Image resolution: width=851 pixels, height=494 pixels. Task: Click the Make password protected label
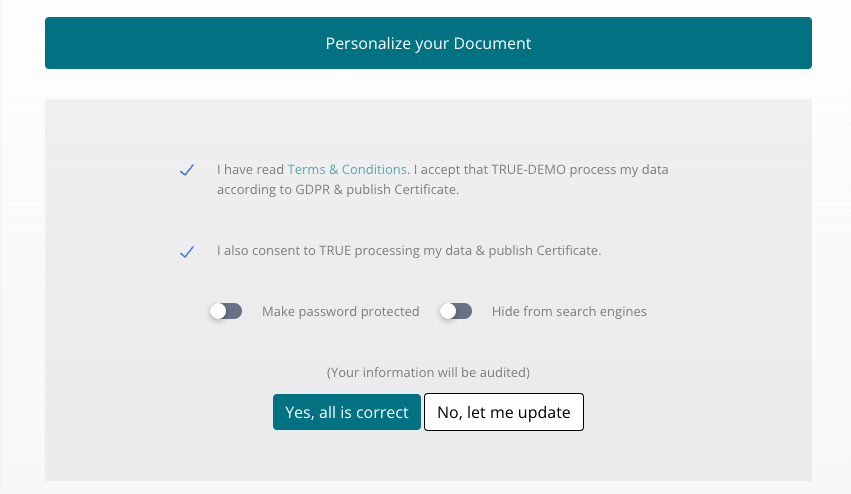tap(340, 312)
